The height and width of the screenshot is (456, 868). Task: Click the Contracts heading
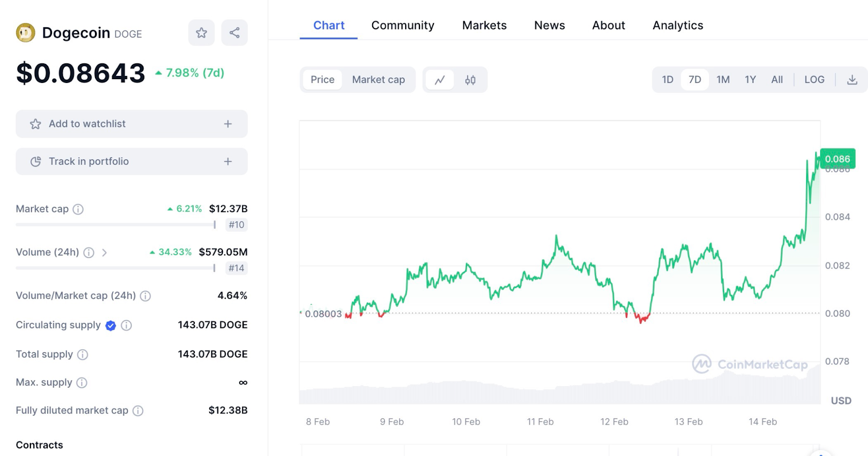click(40, 445)
